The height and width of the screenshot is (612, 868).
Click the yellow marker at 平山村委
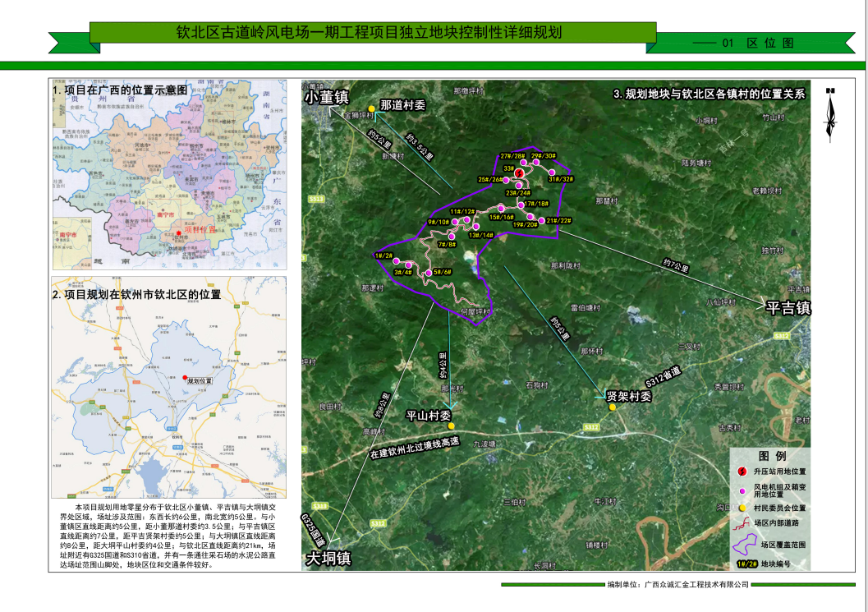pyautogui.click(x=451, y=426)
